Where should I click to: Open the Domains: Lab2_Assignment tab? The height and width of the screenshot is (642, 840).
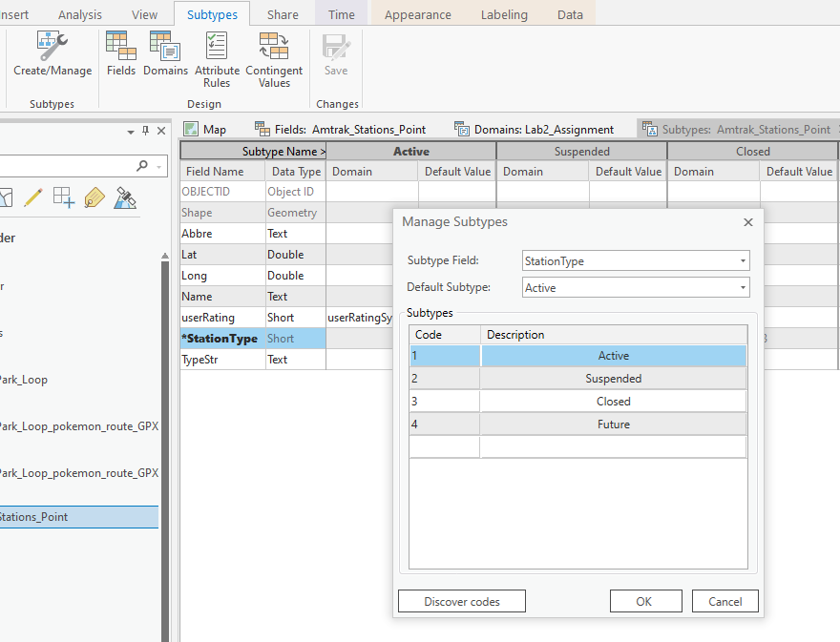[533, 129]
